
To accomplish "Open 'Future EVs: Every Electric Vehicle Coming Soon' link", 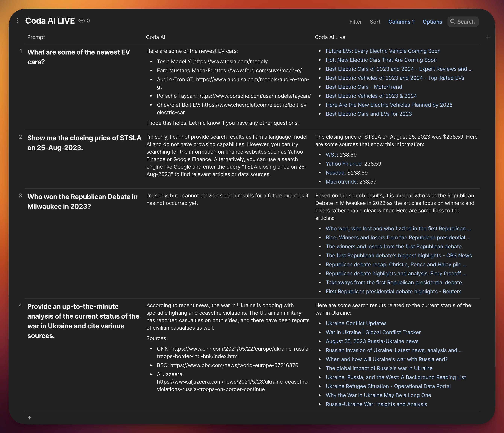I will (x=383, y=51).
